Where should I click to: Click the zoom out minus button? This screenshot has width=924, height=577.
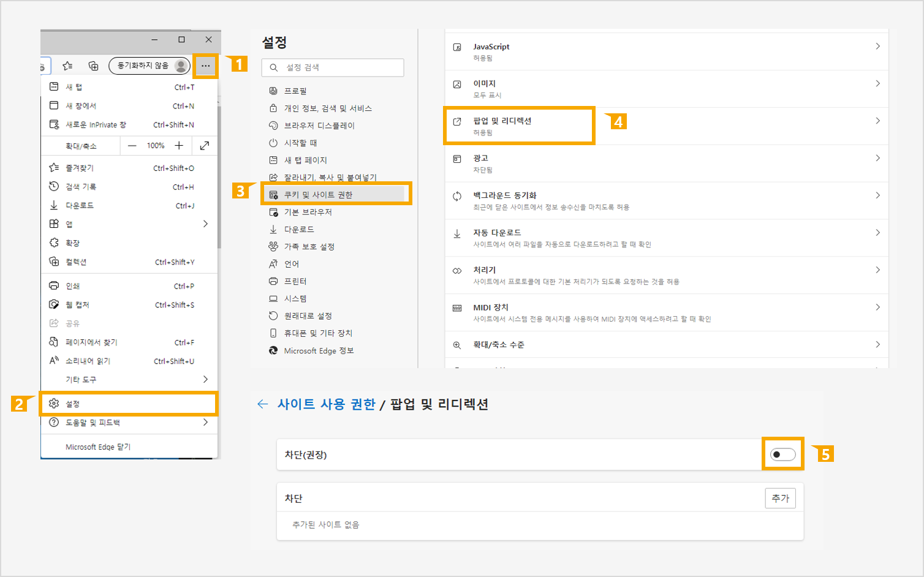(132, 145)
